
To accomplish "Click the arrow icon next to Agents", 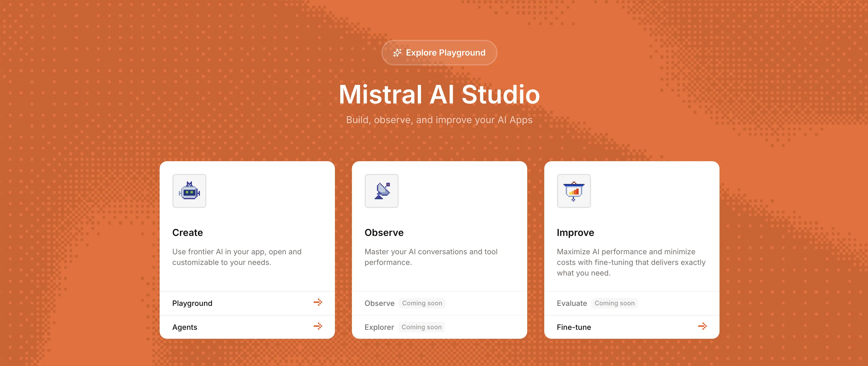I will coord(318,326).
